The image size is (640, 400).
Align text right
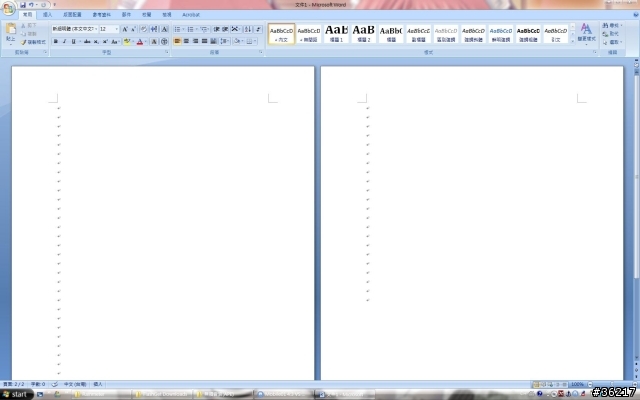[195, 41]
